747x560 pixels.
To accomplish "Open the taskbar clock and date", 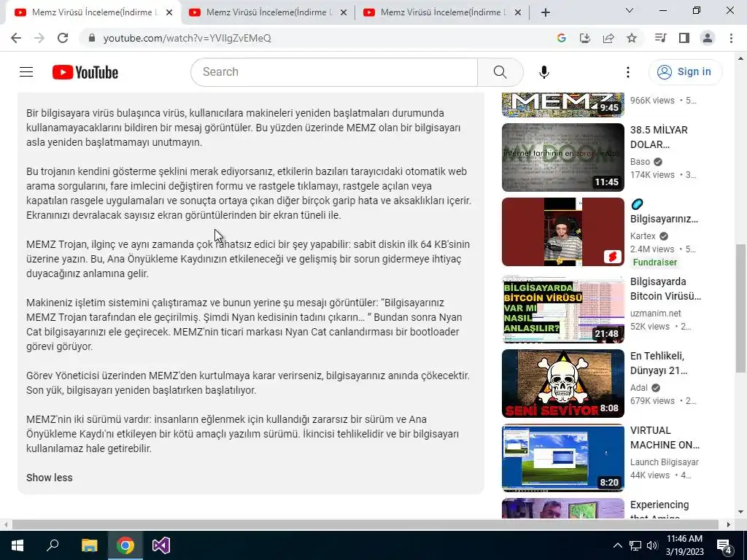I will pos(684,545).
